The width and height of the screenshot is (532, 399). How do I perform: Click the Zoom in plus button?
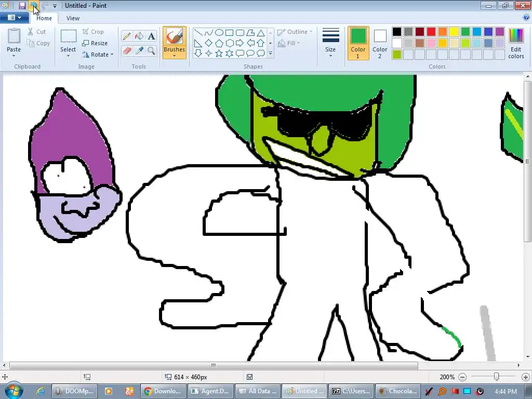pos(526,377)
